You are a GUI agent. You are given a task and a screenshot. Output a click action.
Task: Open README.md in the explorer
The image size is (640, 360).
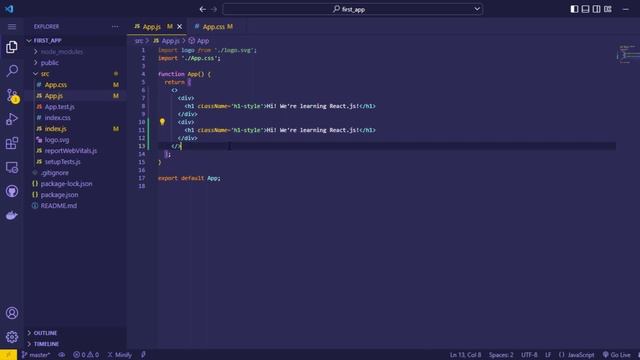pyautogui.click(x=58, y=206)
